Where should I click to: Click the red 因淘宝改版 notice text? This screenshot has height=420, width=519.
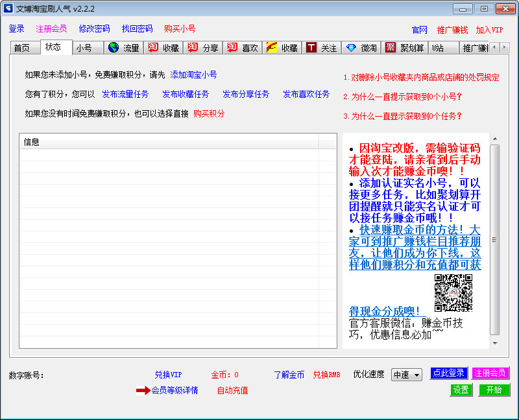point(415,159)
